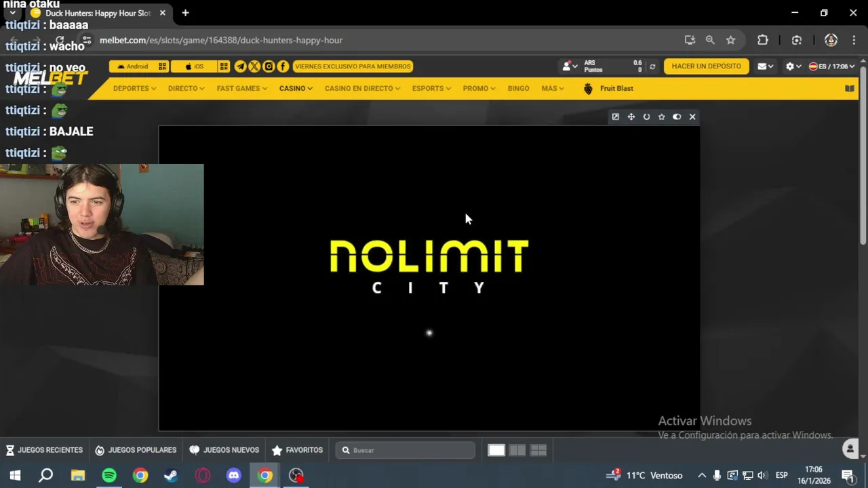This screenshot has width=868, height=488.
Task: Open Chrome profile avatar
Action: coord(831,40)
